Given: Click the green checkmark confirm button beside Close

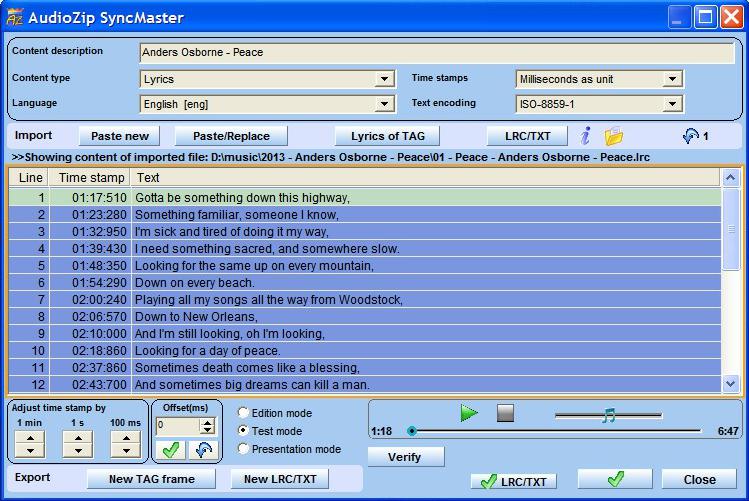Looking at the screenshot, I should [615, 479].
